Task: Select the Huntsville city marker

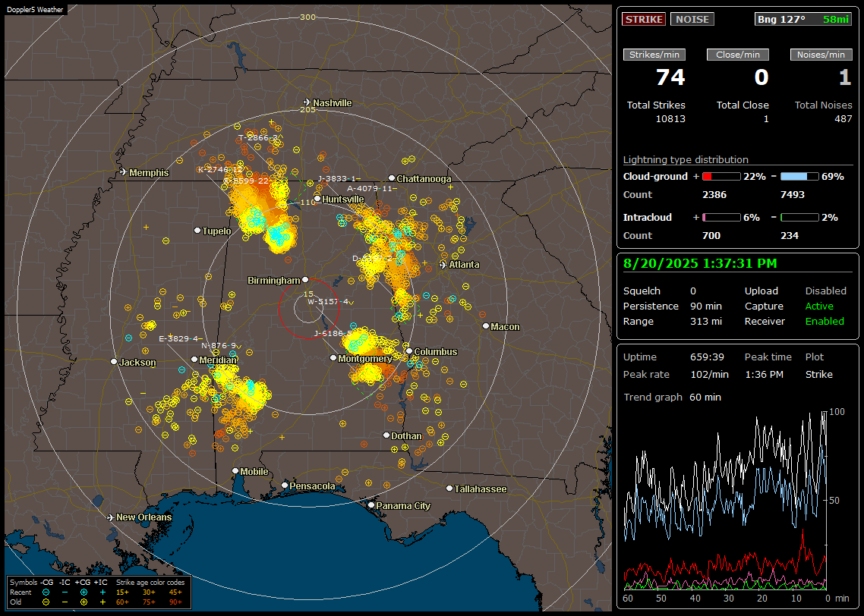Action: [x=317, y=199]
